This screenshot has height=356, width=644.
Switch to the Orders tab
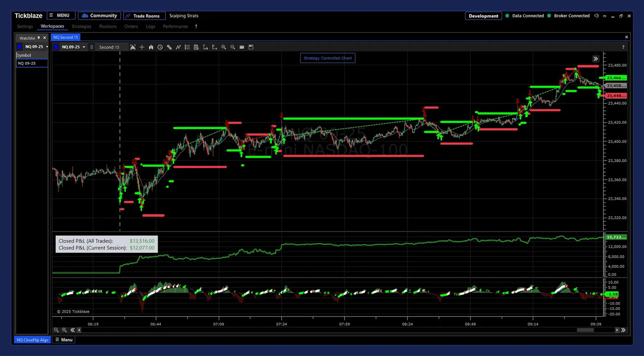point(131,26)
